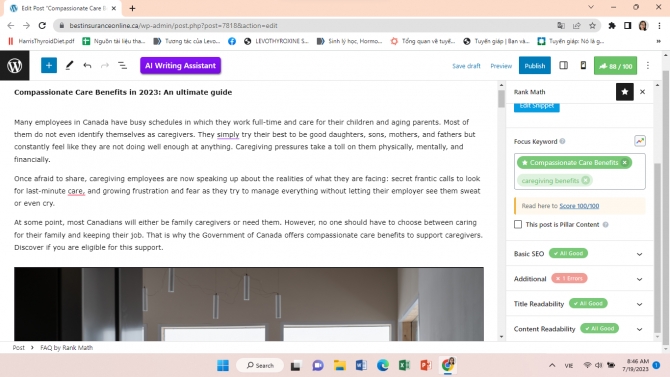The width and height of the screenshot is (670, 377).
Task: Open the mobile preview icon
Action: pyautogui.click(x=583, y=65)
